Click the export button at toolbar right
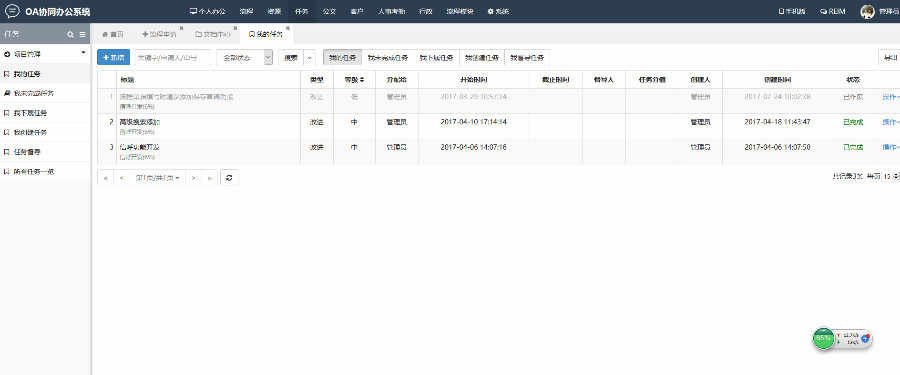900x375 pixels. [x=889, y=57]
